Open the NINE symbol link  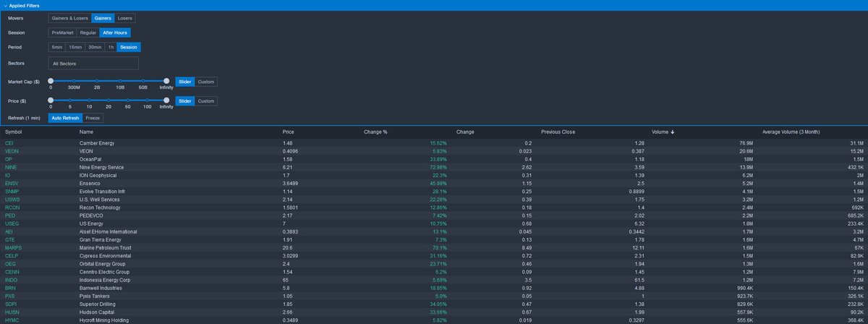[11, 167]
